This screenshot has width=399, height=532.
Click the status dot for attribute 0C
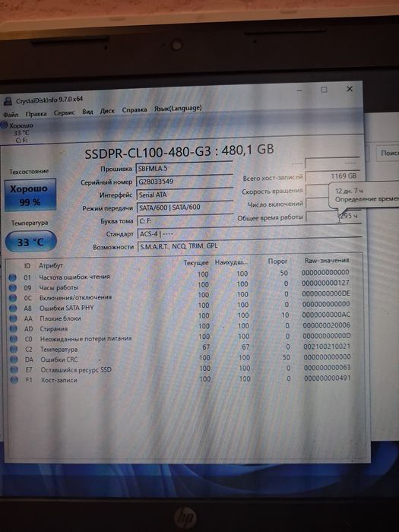coord(13,298)
